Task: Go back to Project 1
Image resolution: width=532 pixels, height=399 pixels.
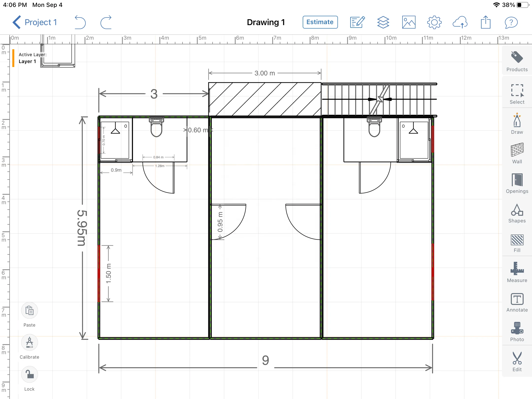Action: tap(34, 22)
